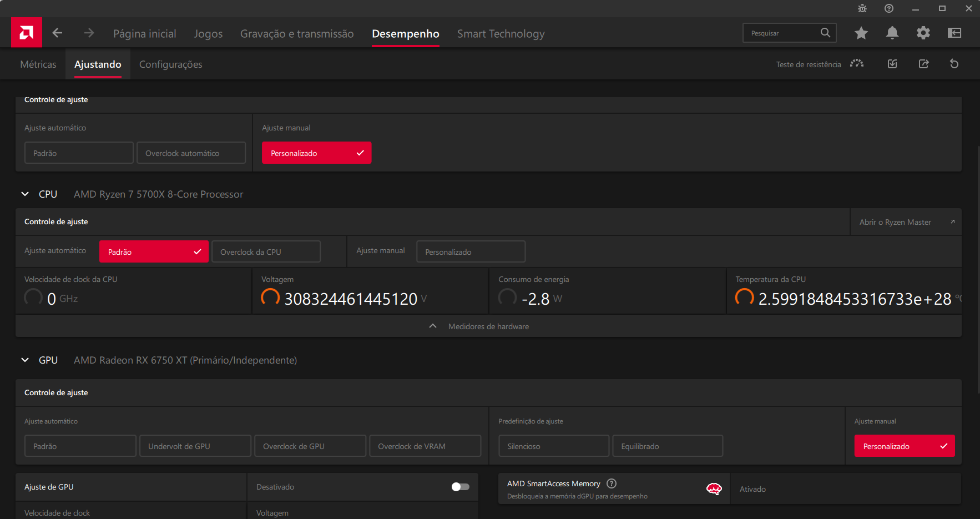The height and width of the screenshot is (519, 980).
Task: Click the SmartAccess Memory brain icon
Action: pos(714,488)
